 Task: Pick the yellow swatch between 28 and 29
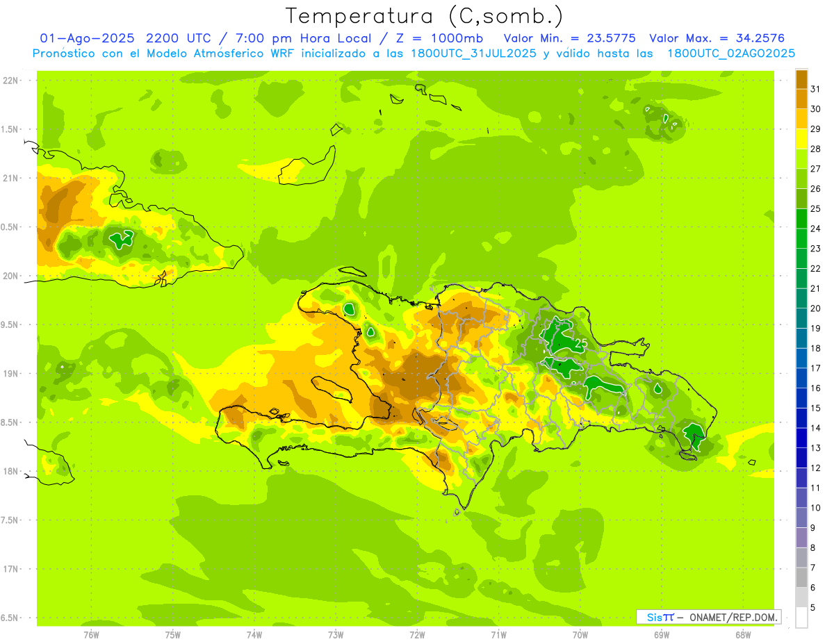pos(801,139)
